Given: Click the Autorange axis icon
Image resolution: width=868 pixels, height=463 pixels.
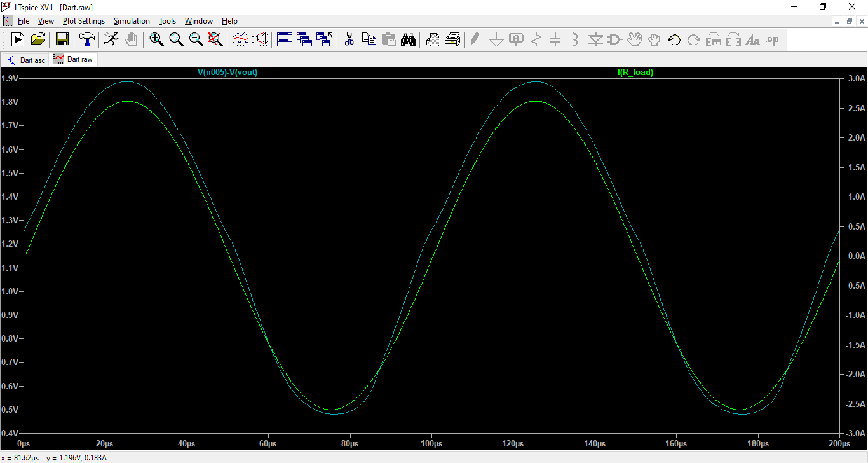Looking at the screenshot, I should [x=260, y=39].
